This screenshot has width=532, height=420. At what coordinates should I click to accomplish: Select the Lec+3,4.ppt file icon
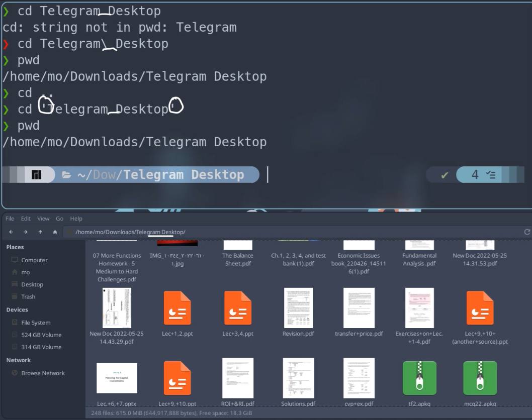[238, 308]
